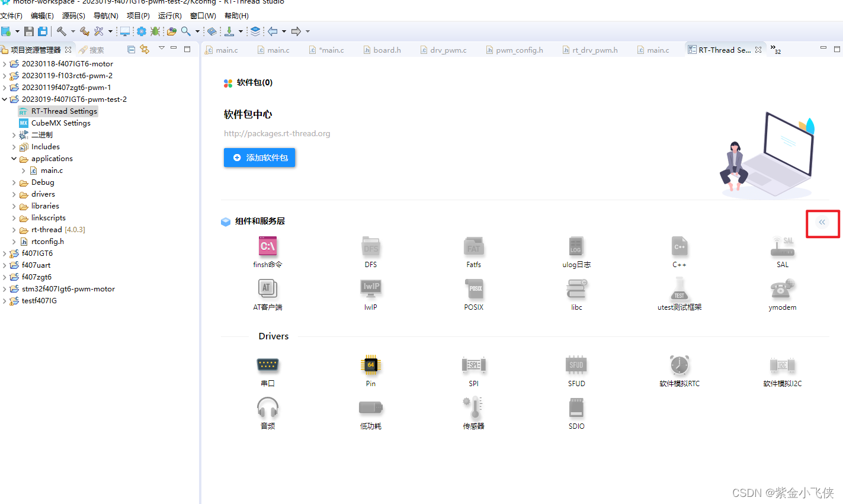Open the 传感器 driver icon
This screenshot has width=843, height=504.
[x=474, y=406]
